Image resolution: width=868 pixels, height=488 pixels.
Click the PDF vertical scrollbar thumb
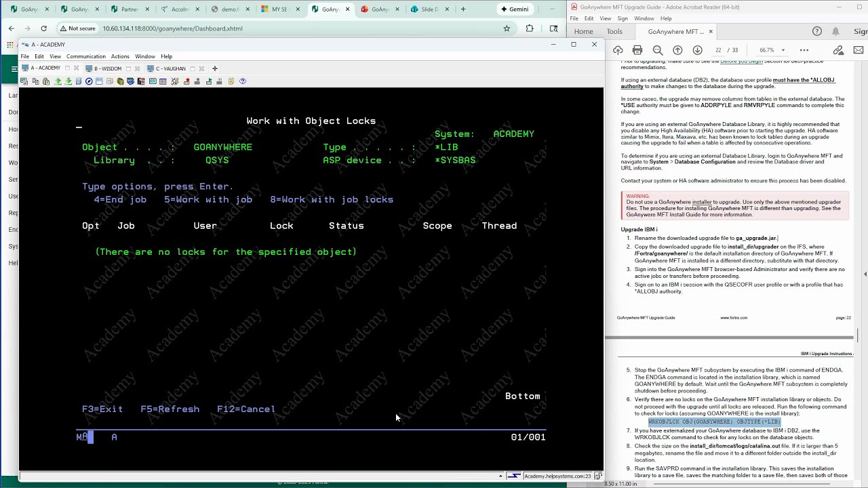(858, 335)
